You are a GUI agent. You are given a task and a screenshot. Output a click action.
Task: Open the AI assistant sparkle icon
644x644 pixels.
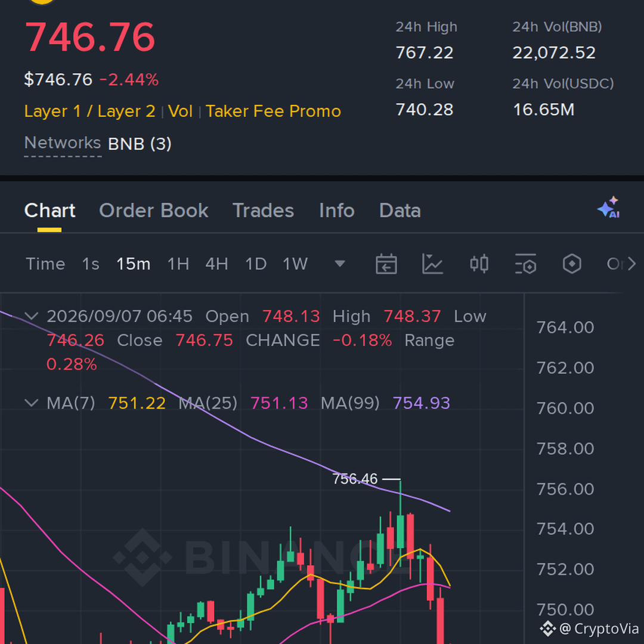tap(609, 208)
